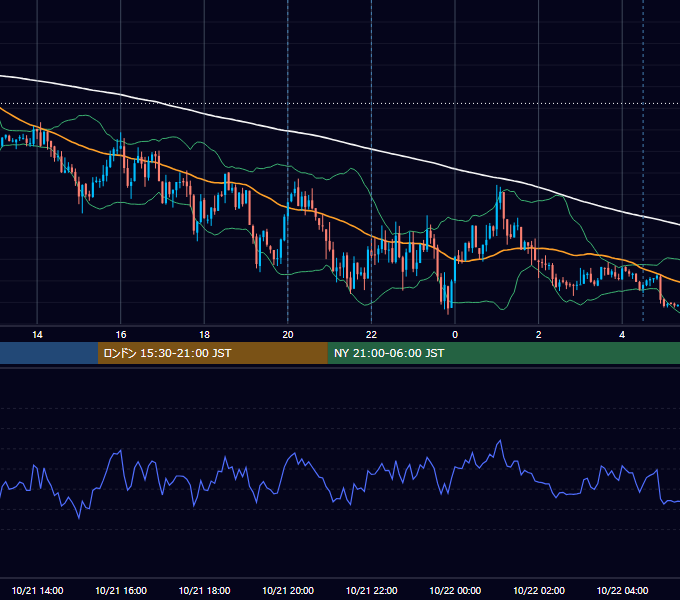Select the NY 21:00-06:00 JST session bar
Screen dimensions: 680x600
pos(503,353)
